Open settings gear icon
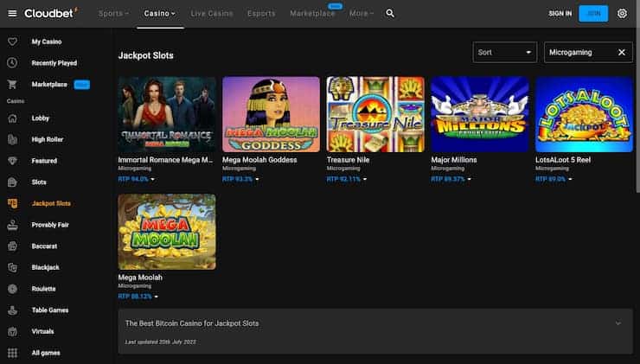The image size is (640, 364). (622, 14)
